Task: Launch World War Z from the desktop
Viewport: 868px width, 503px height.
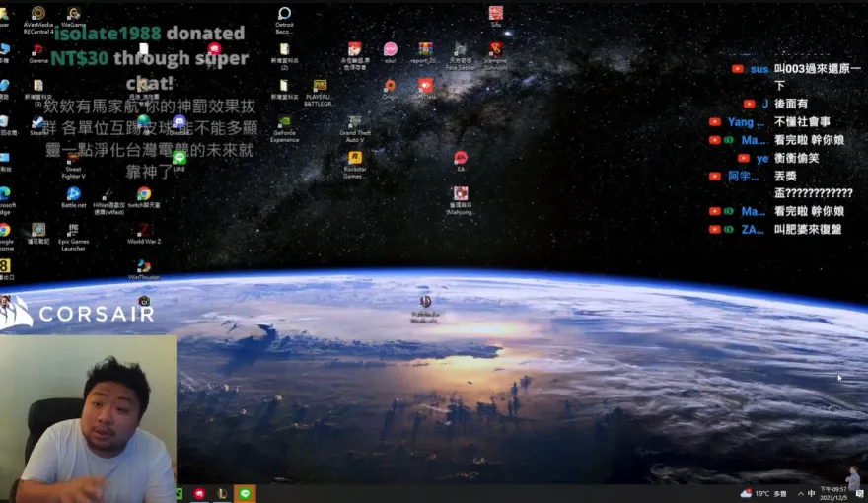Action: pyautogui.click(x=144, y=231)
